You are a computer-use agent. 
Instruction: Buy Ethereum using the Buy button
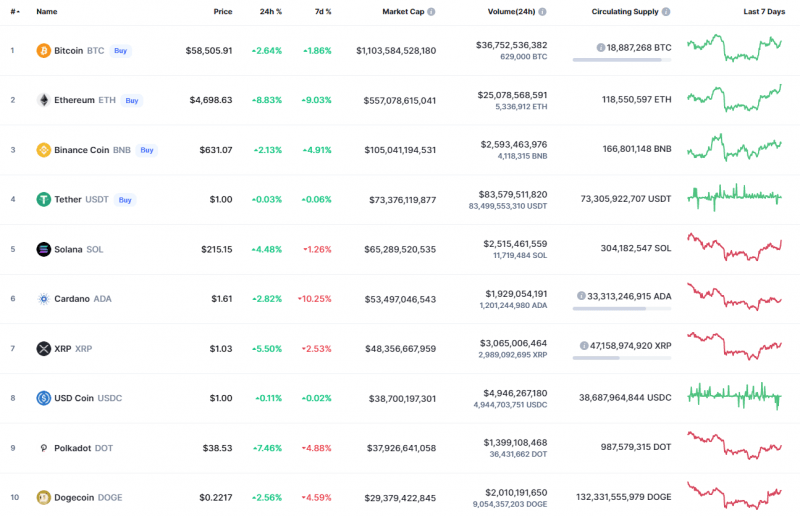pyautogui.click(x=132, y=101)
